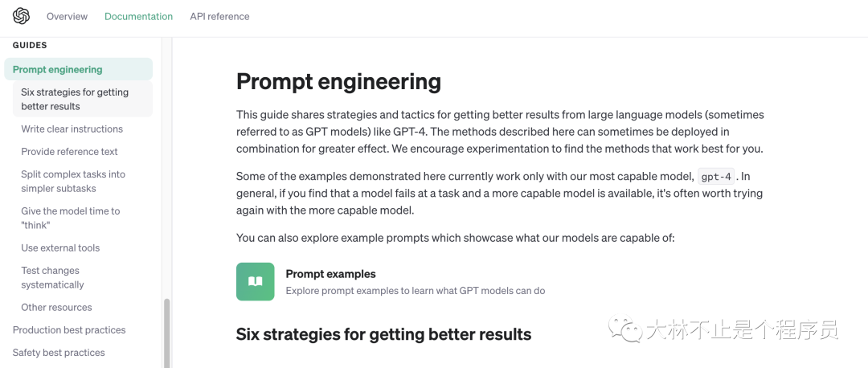
Task: Open Six strategies for getting better results
Action: pyautogui.click(x=83, y=99)
